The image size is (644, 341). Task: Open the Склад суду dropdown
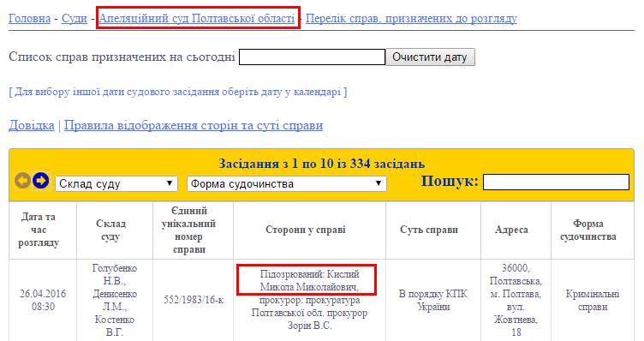[116, 183]
